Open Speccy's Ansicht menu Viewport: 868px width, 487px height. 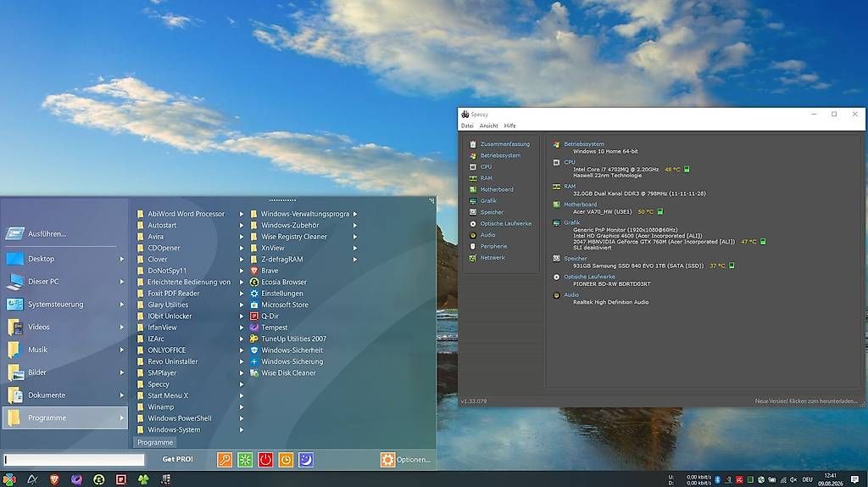[489, 126]
